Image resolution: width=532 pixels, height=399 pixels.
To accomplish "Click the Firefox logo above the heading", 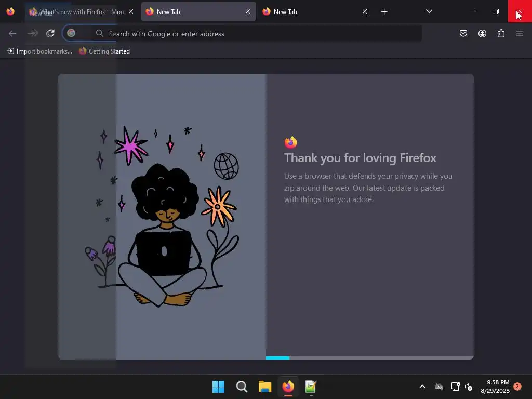I will [x=291, y=142].
